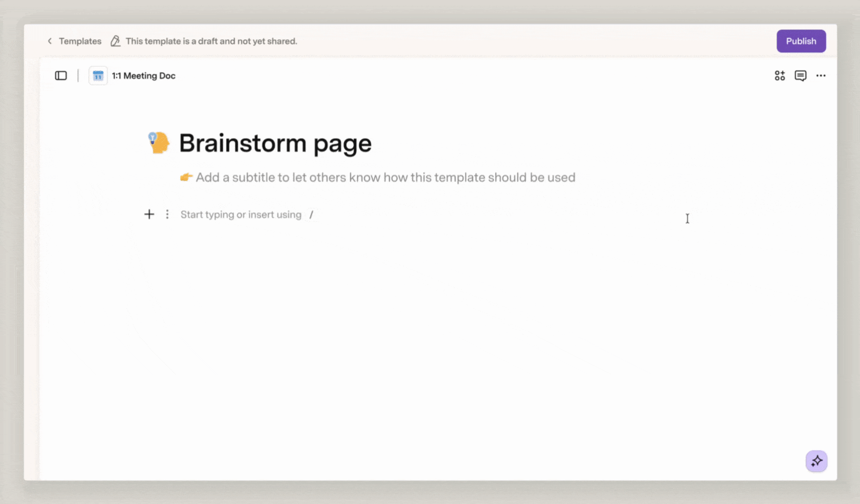Add a block with plus icon
The height and width of the screenshot is (504, 860).
[149, 214]
